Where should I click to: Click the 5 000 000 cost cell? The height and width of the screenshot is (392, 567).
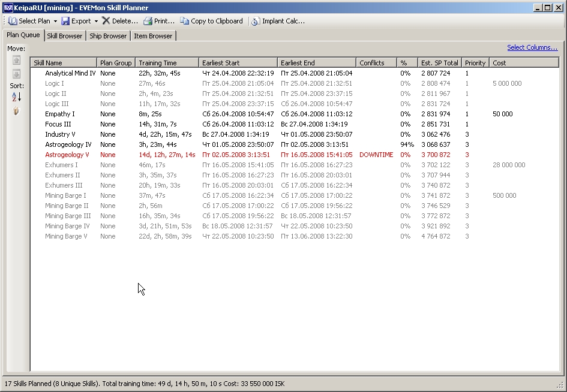click(x=507, y=83)
